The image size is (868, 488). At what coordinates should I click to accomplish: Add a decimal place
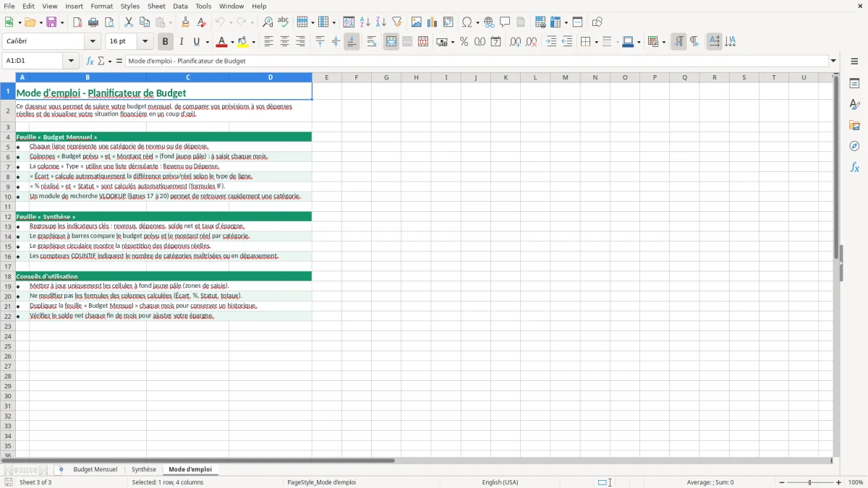pos(516,42)
